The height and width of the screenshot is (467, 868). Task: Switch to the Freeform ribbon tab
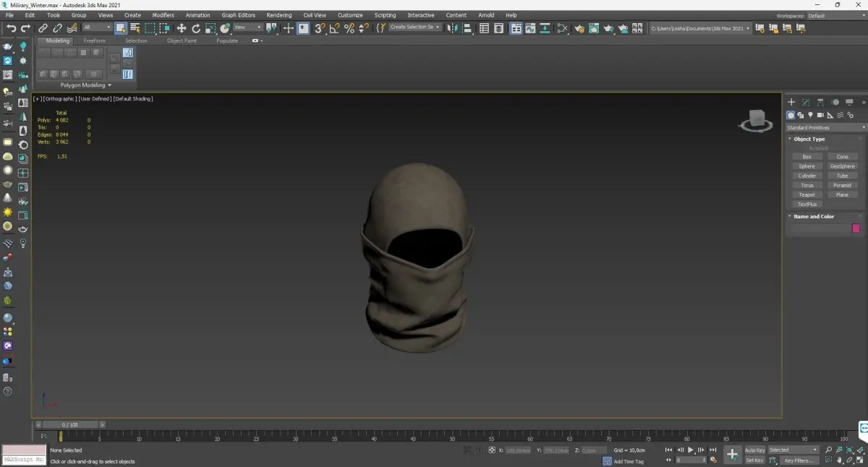pos(94,41)
